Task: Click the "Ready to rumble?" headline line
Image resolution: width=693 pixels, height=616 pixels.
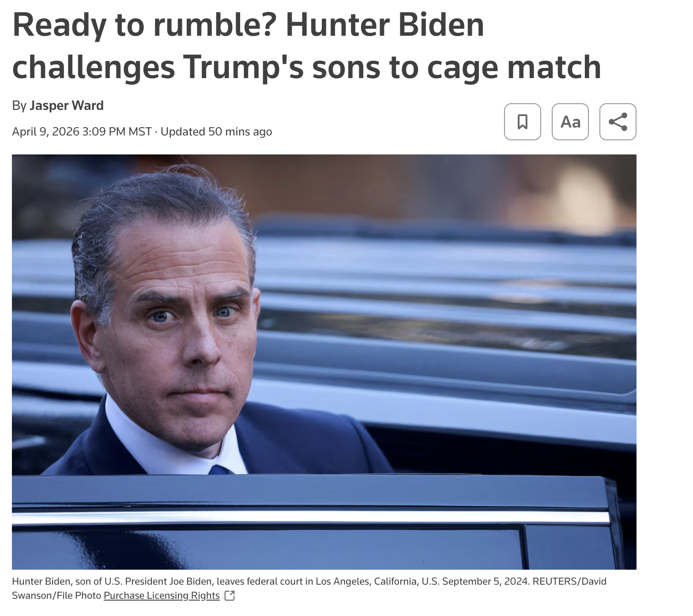Action: (248, 25)
